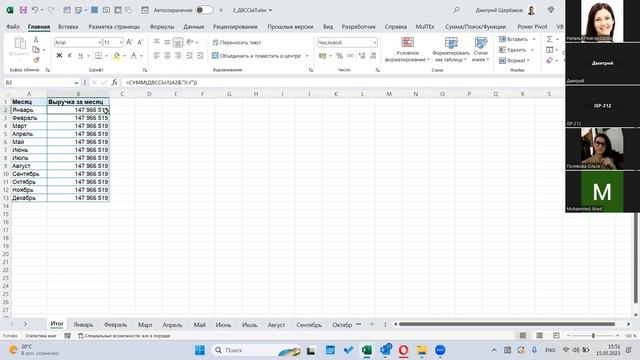Toggle italic formatting (К)
The width and height of the screenshot is (640, 360).
[x=70, y=56]
